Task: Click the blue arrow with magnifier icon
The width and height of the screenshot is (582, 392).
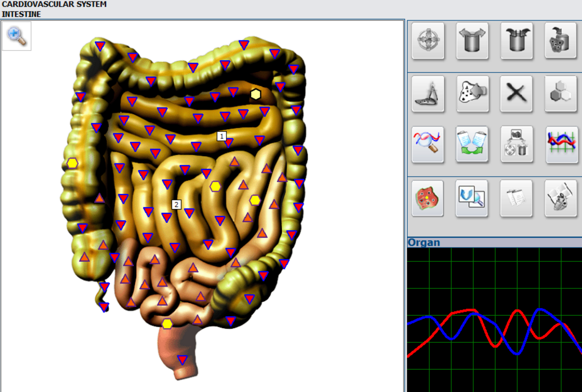Action: click(x=472, y=198)
